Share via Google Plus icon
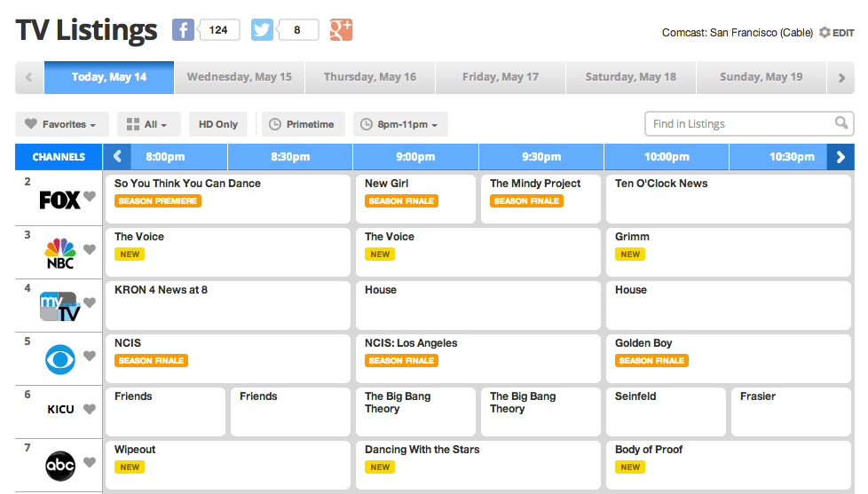Image resolution: width=868 pixels, height=494 pixels. 341,30
